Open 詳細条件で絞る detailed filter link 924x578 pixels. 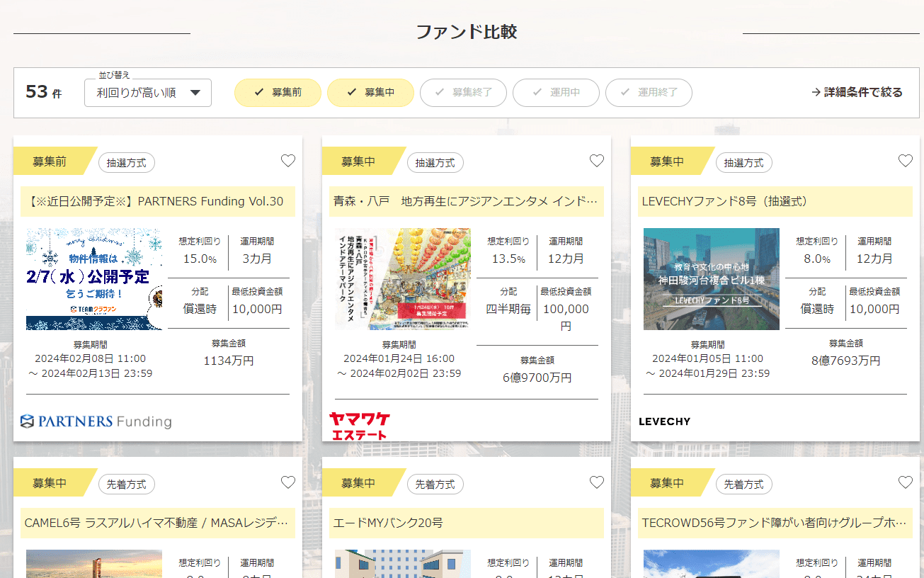[857, 92]
